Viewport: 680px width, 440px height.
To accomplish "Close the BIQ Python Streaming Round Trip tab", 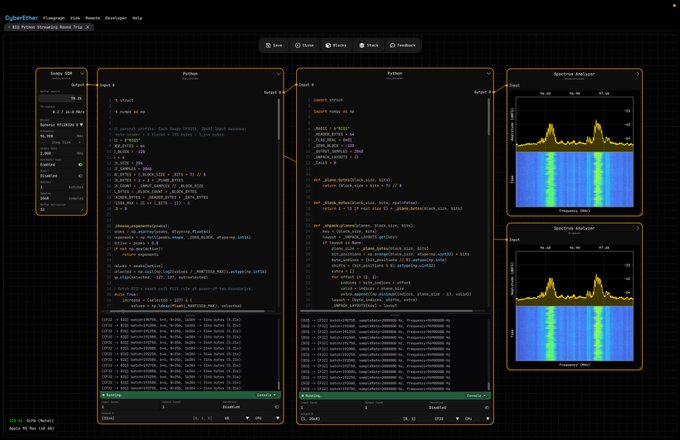I will pos(88,27).
